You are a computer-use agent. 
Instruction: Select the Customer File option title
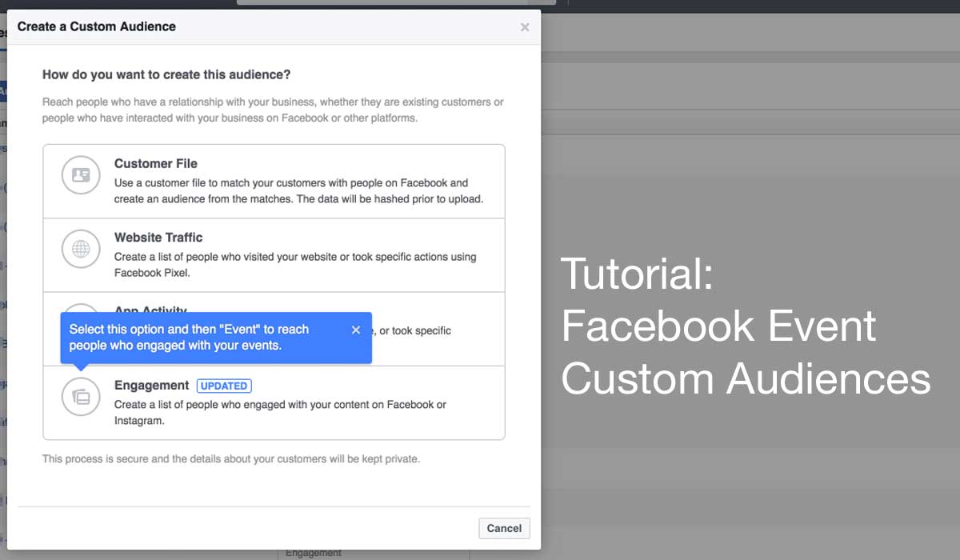tap(155, 163)
